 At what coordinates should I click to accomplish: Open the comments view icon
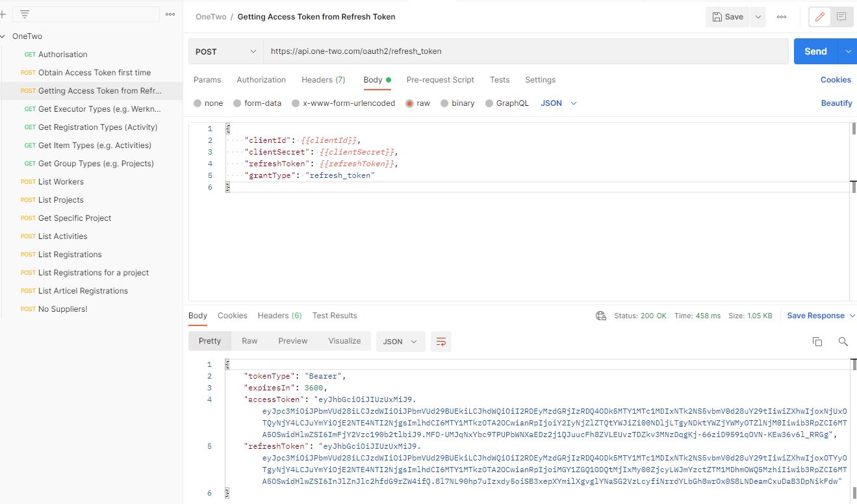[x=841, y=17]
